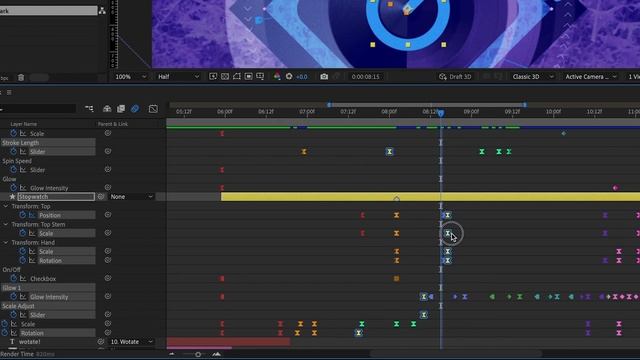Viewport: 640px width, 360px height.
Task: Click the Parent & Link column header
Action: tap(113, 124)
